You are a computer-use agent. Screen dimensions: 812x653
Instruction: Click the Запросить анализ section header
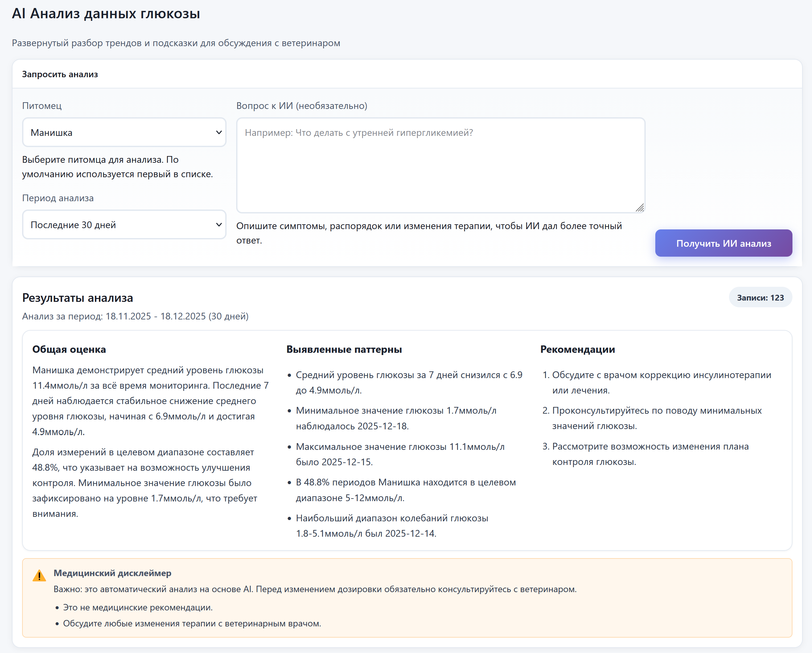[60, 74]
